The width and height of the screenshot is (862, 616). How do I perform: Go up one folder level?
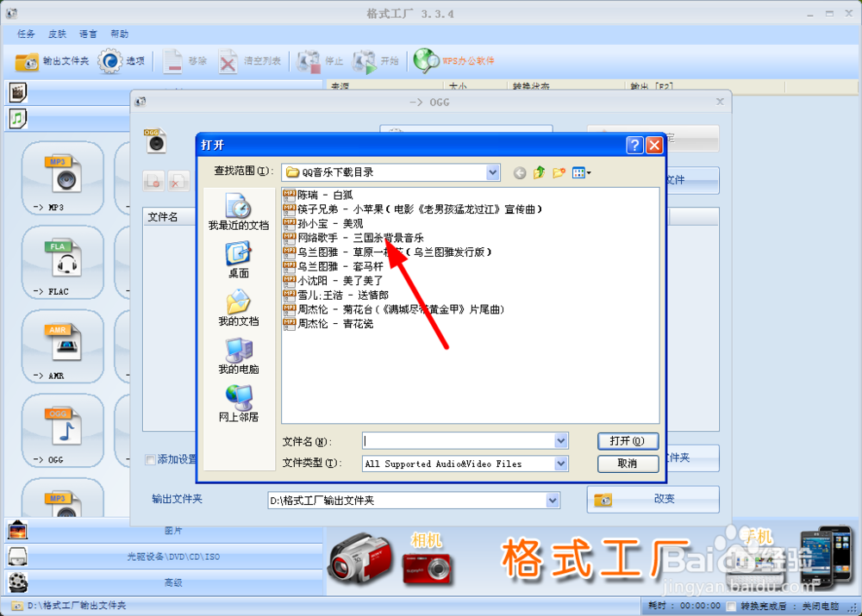539,173
